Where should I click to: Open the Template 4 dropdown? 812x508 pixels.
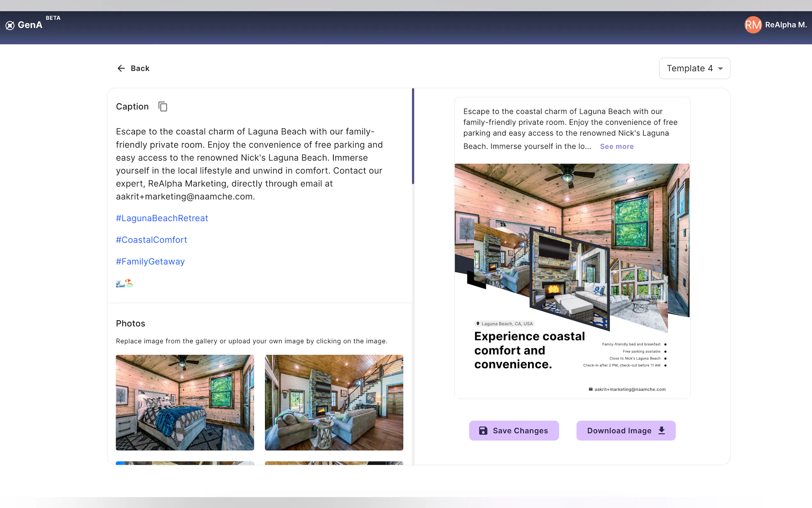tap(690, 68)
